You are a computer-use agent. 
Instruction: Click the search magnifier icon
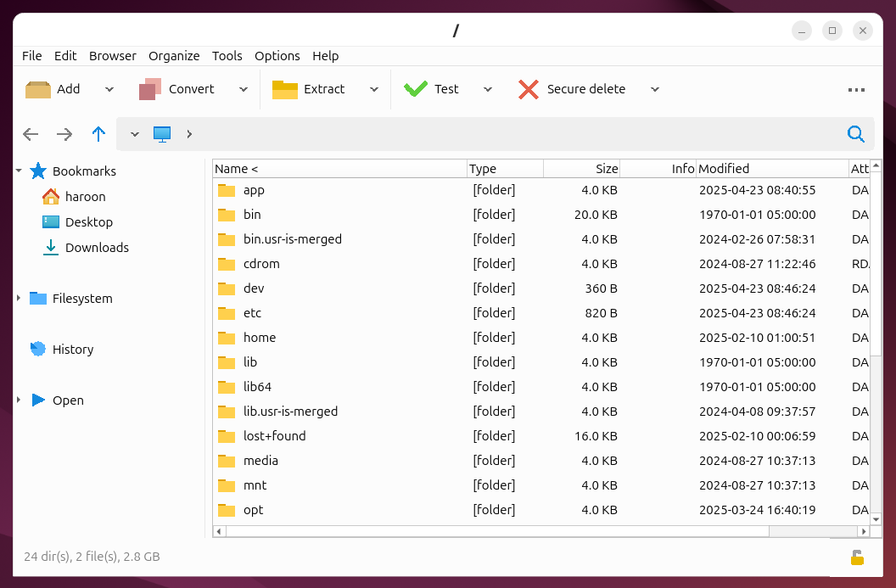(856, 134)
